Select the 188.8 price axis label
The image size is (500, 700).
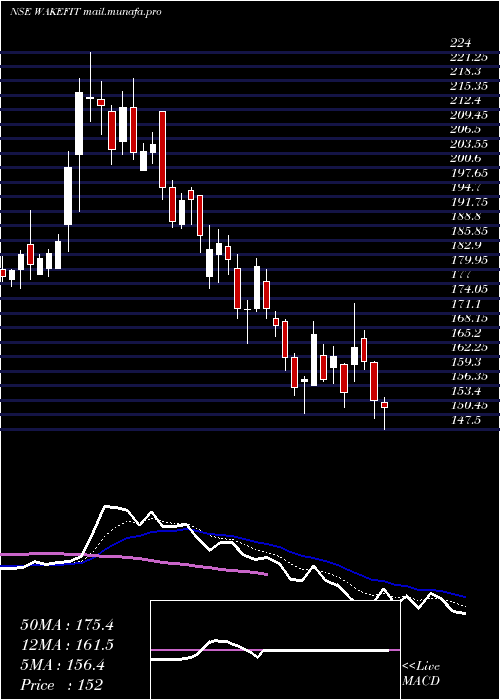click(465, 217)
